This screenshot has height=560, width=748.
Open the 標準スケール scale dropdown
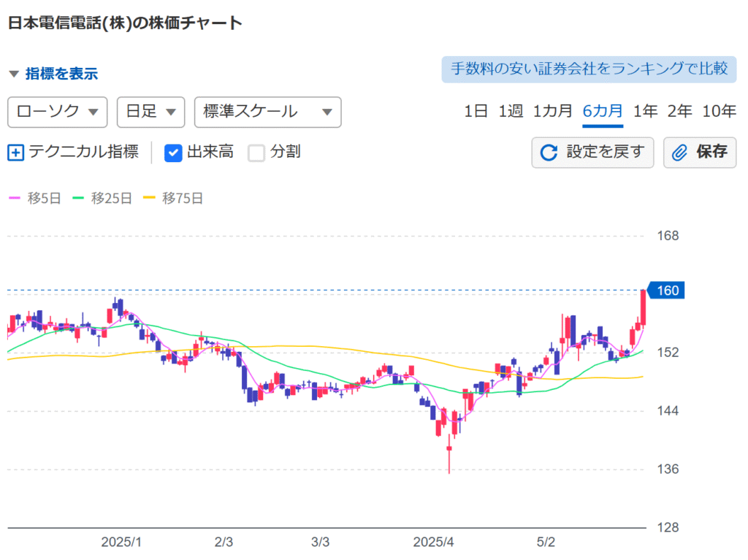[267, 112]
